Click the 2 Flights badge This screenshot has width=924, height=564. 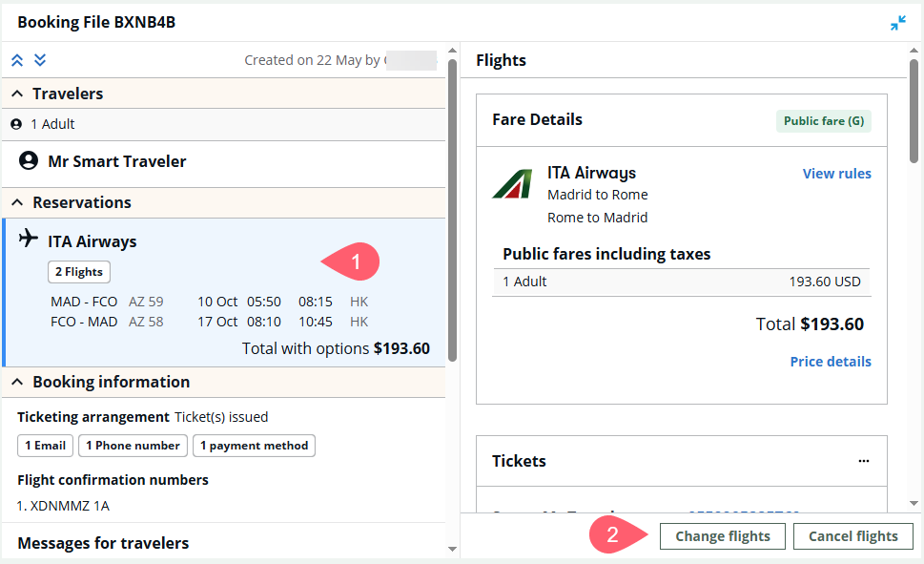coord(79,272)
